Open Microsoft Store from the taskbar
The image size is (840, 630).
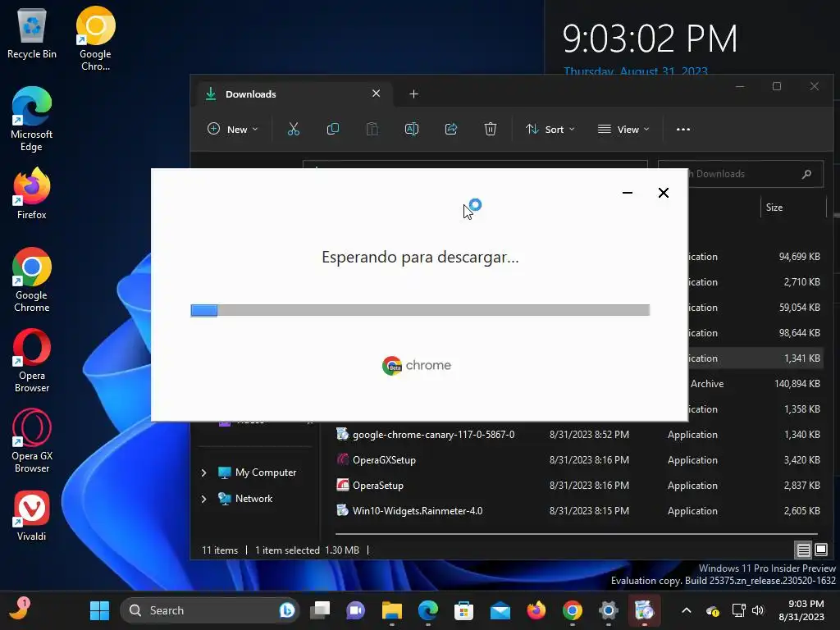pyautogui.click(x=463, y=610)
